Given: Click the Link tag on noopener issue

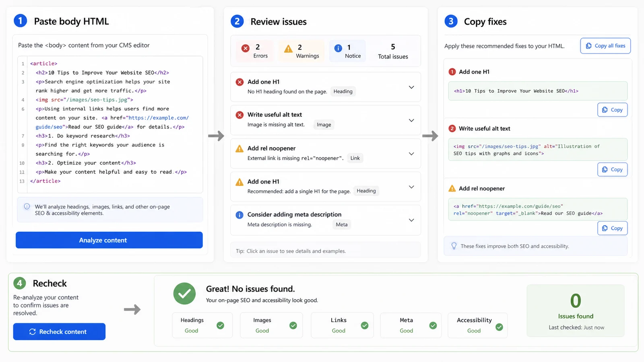Looking at the screenshot, I should tap(355, 158).
